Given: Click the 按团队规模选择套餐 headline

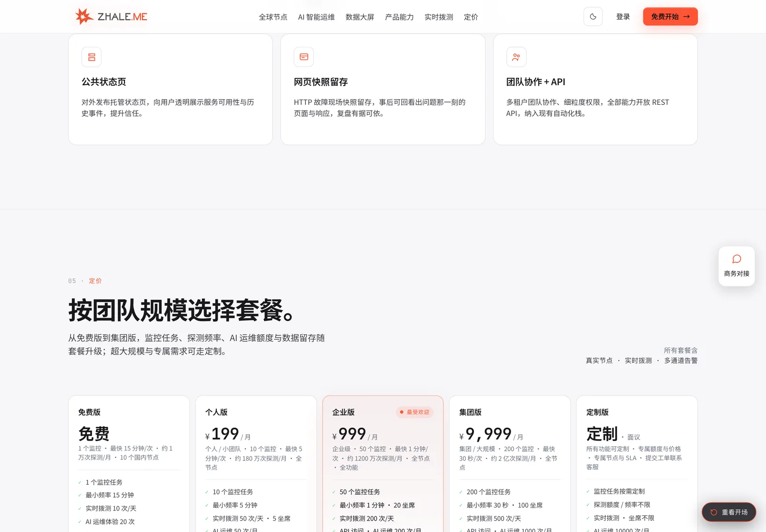Looking at the screenshot, I should [181, 310].
